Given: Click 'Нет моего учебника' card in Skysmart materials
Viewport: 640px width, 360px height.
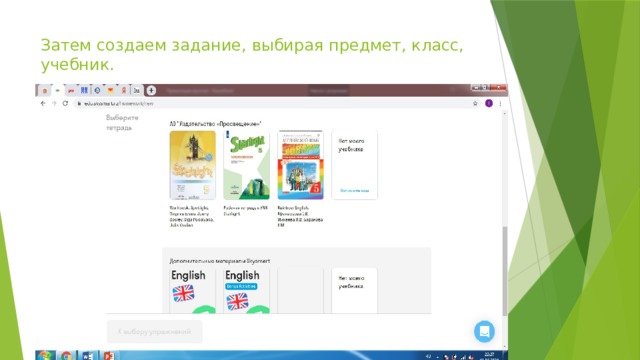Looking at the screenshot, I should [354, 291].
